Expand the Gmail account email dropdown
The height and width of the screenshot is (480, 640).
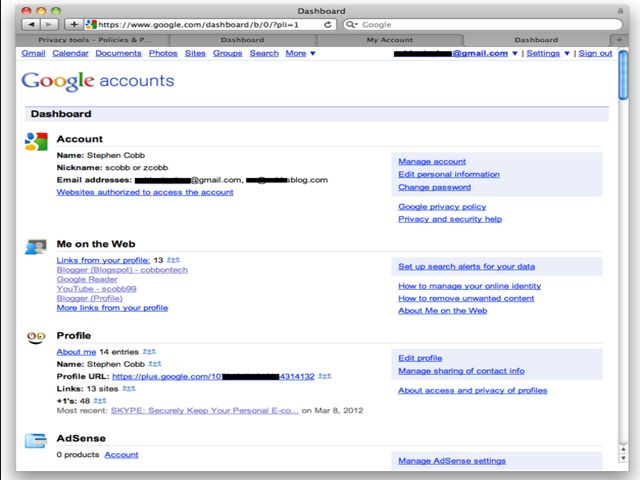coord(514,53)
